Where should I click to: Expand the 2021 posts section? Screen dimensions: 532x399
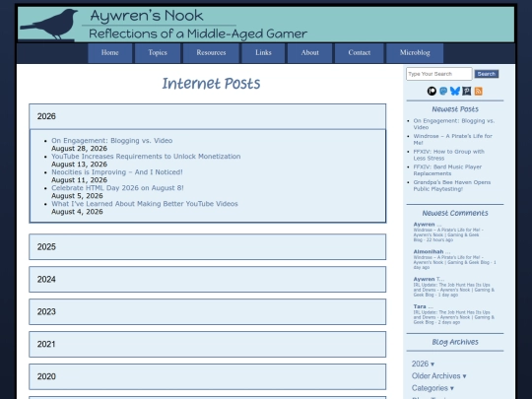pos(207,345)
